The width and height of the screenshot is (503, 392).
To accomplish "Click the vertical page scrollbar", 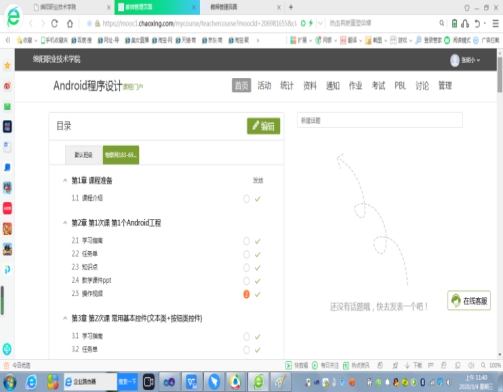I will pos(499,74).
